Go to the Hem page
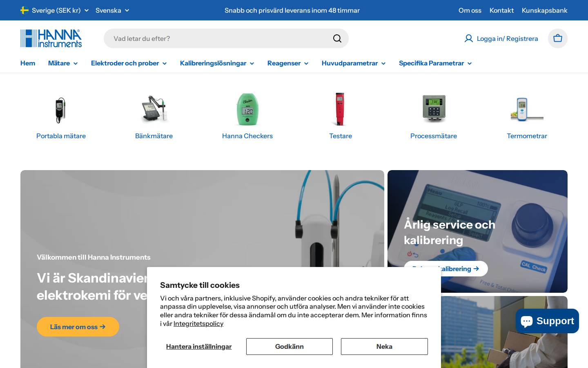Screen dimensions: 588x368 point(28,63)
